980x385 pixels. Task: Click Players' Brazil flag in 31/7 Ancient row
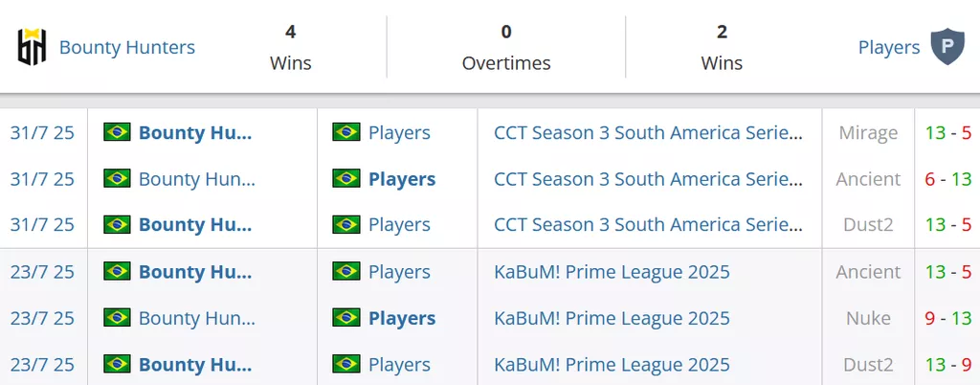pyautogui.click(x=346, y=178)
